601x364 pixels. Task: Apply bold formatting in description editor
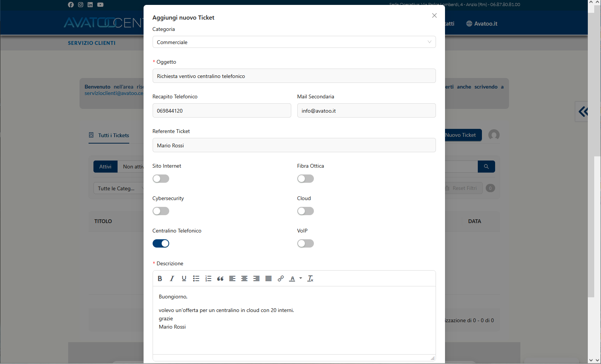point(160,278)
